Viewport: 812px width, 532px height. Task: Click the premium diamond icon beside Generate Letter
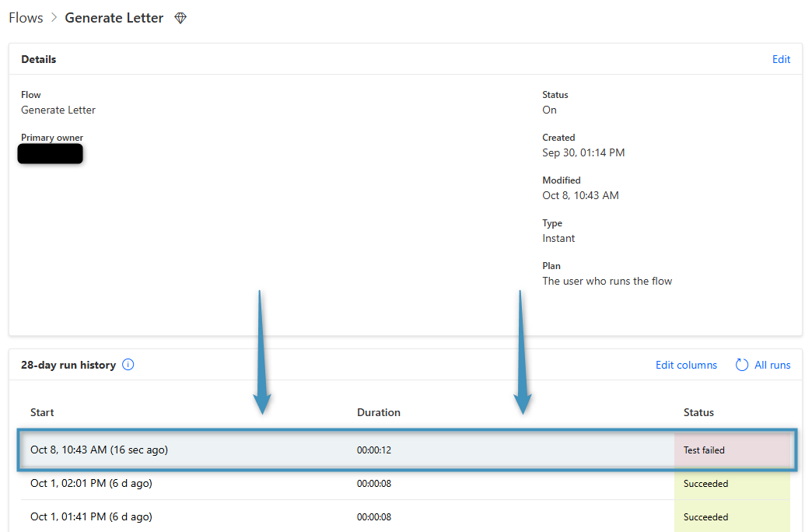click(180, 18)
